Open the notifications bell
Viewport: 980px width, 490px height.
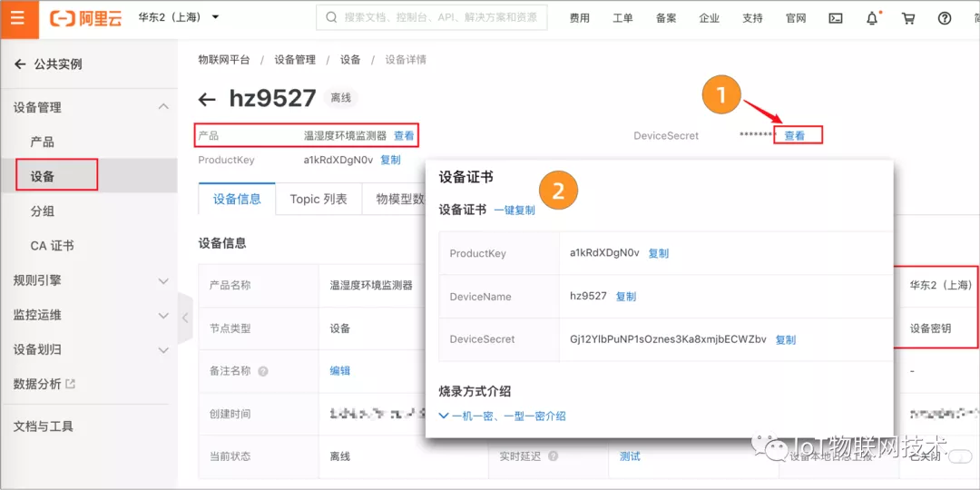pos(873,18)
